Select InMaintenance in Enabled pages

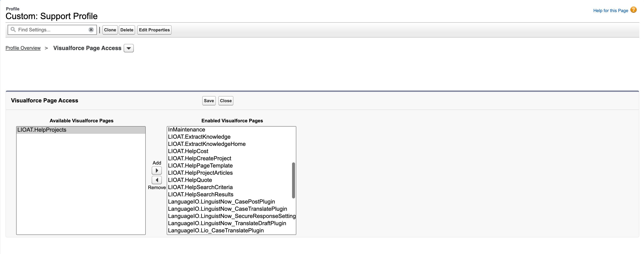coord(230,130)
